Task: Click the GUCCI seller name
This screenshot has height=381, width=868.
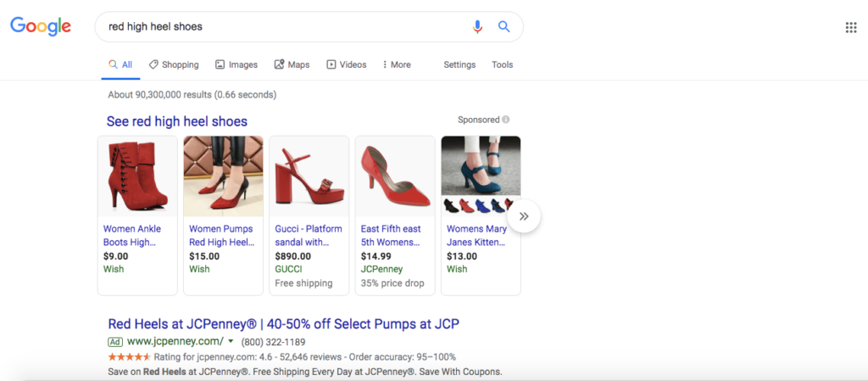Action: click(290, 269)
